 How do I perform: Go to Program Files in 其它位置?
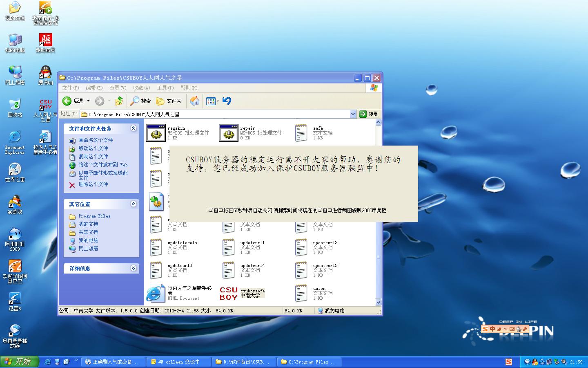pos(94,216)
